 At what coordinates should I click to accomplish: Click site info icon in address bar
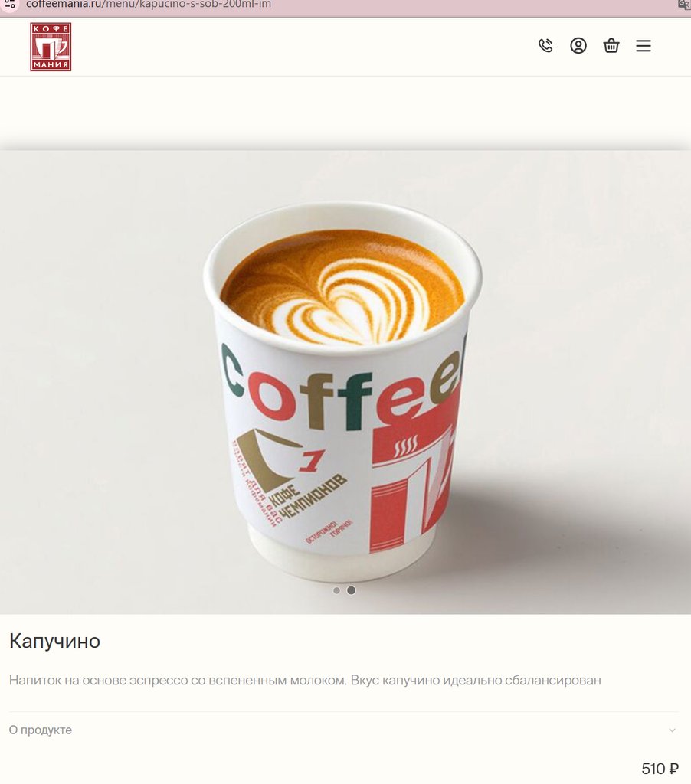click(10, 5)
